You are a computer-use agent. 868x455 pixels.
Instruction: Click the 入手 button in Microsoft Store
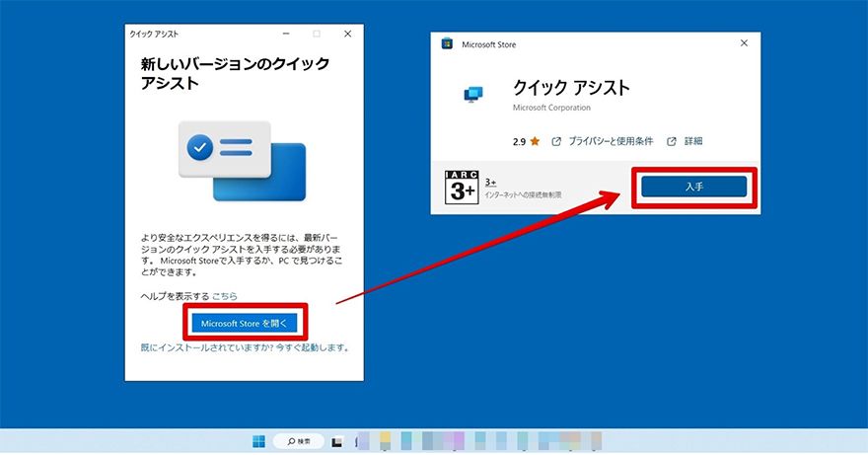pyautogui.click(x=694, y=187)
